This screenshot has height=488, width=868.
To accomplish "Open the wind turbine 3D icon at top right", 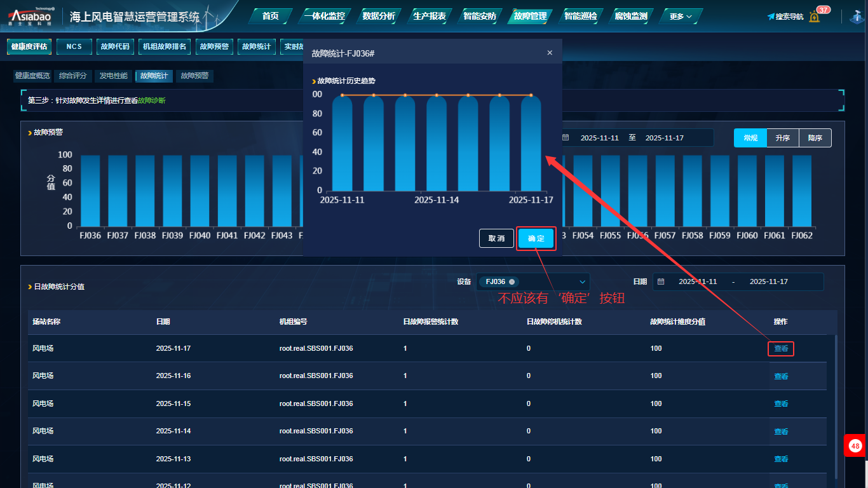I will [x=857, y=17].
